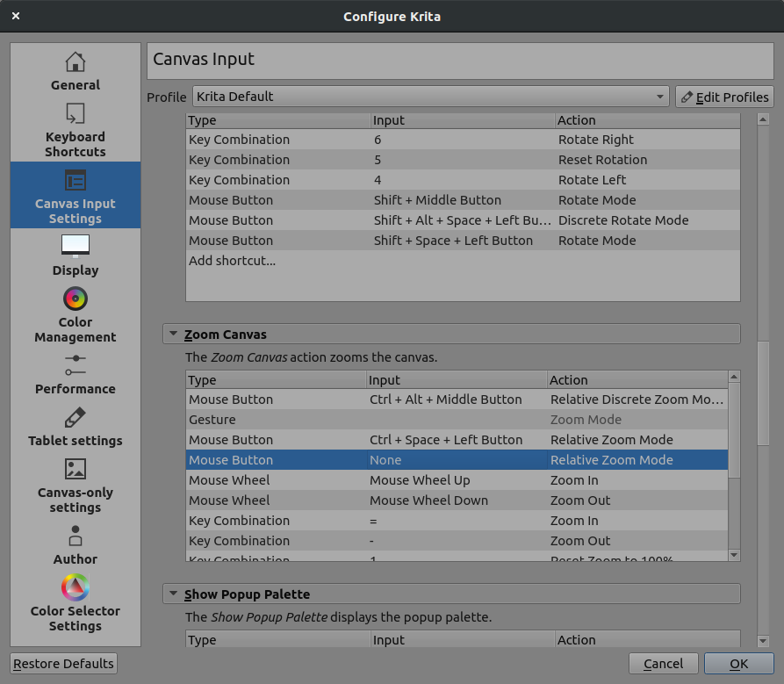This screenshot has height=684, width=784.
Task: Select the Gesture Zoom Mode row
Action: [x=457, y=420]
